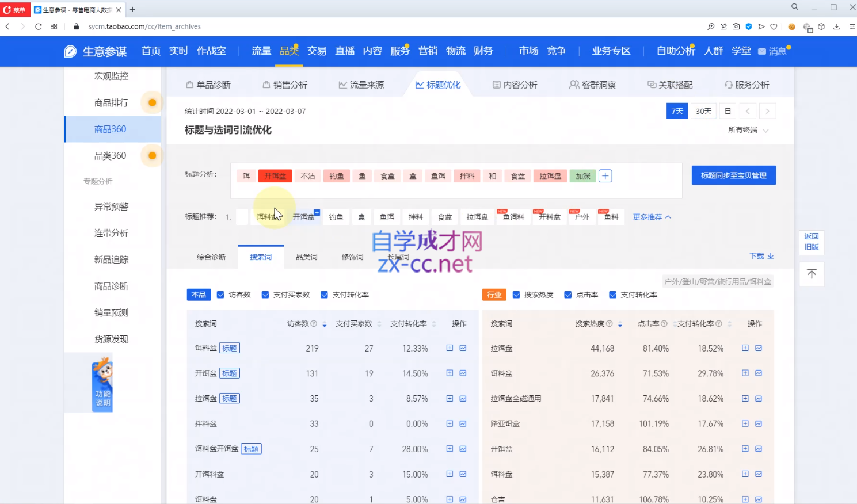Viewport: 857px width, 504px height.
Task: Open the 功能说明 mascot helper
Action: [x=102, y=384]
